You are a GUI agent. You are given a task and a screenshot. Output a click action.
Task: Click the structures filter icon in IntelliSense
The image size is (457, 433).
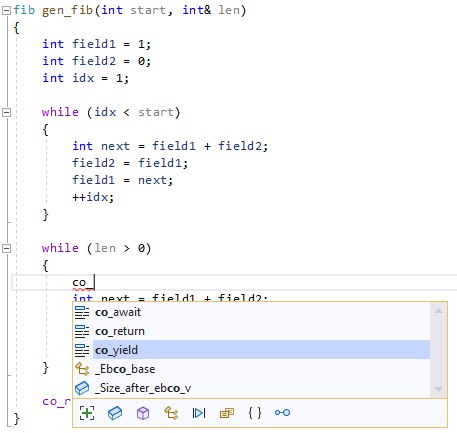[x=171, y=413]
